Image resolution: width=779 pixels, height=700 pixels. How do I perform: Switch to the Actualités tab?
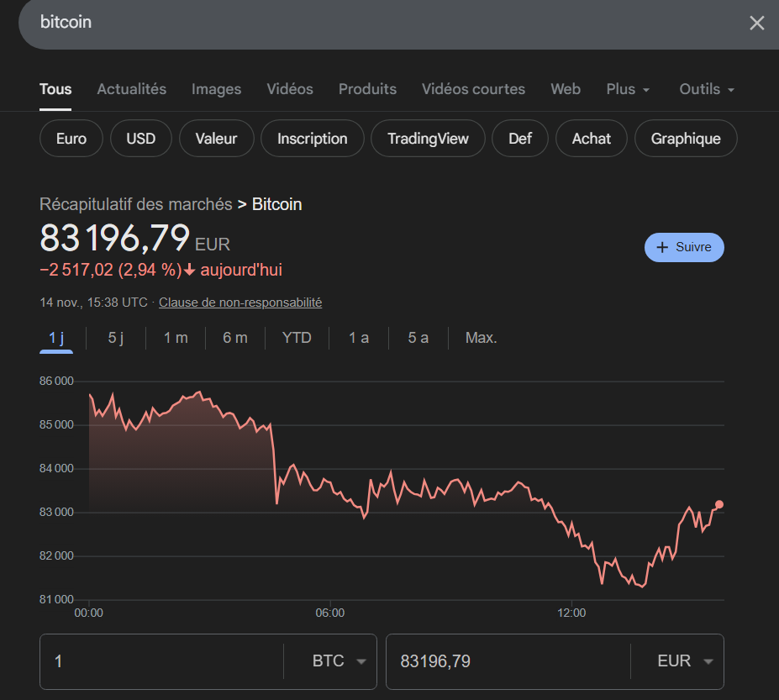[x=132, y=89]
